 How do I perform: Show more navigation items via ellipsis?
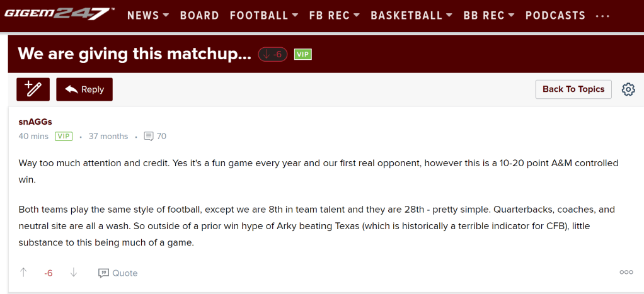pyautogui.click(x=602, y=16)
